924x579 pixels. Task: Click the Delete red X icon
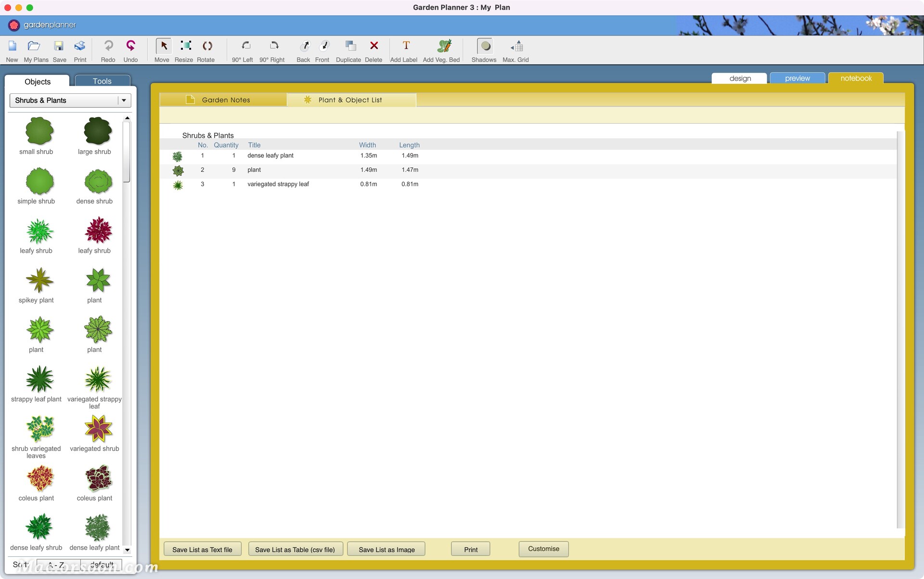(x=373, y=46)
